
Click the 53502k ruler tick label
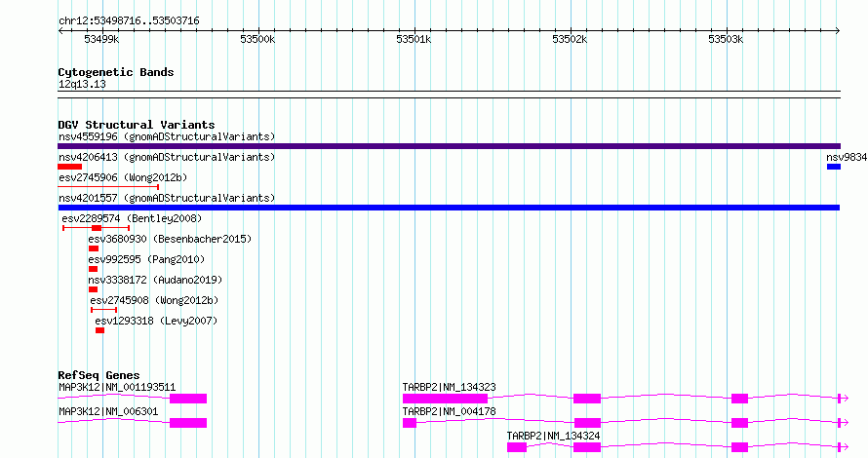click(x=570, y=39)
